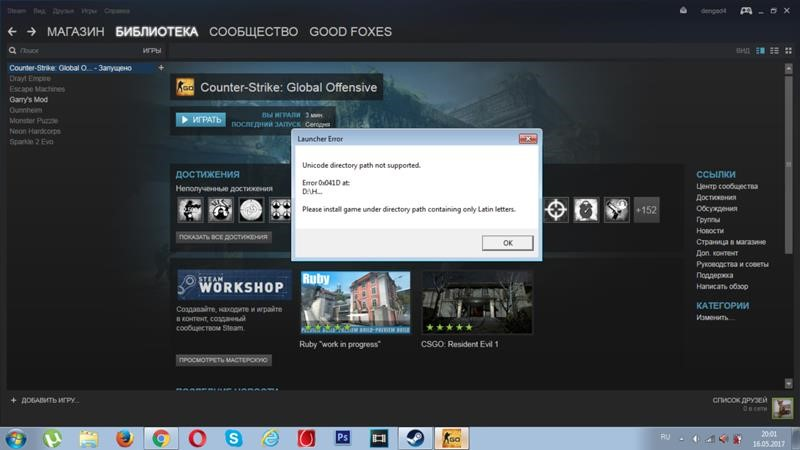The height and width of the screenshot is (450, 800).
Task: Select Neon Hardcorps in game list
Action: coord(35,131)
